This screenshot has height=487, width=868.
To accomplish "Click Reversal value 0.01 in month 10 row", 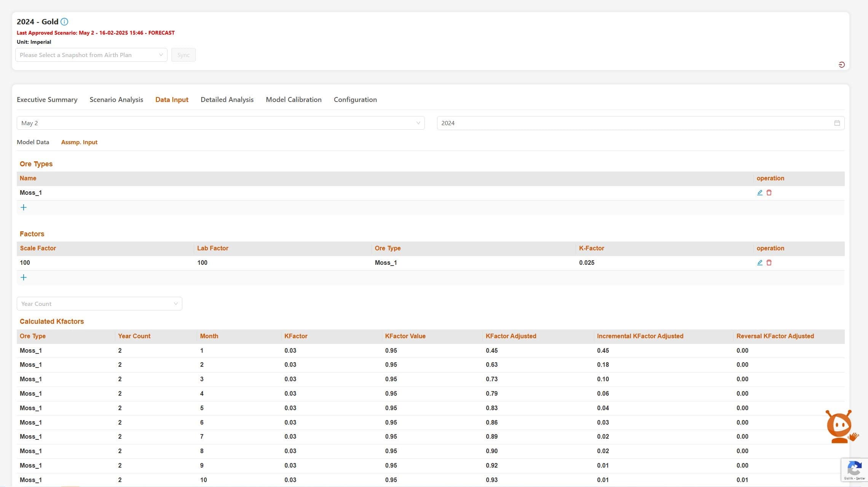I will point(742,480).
